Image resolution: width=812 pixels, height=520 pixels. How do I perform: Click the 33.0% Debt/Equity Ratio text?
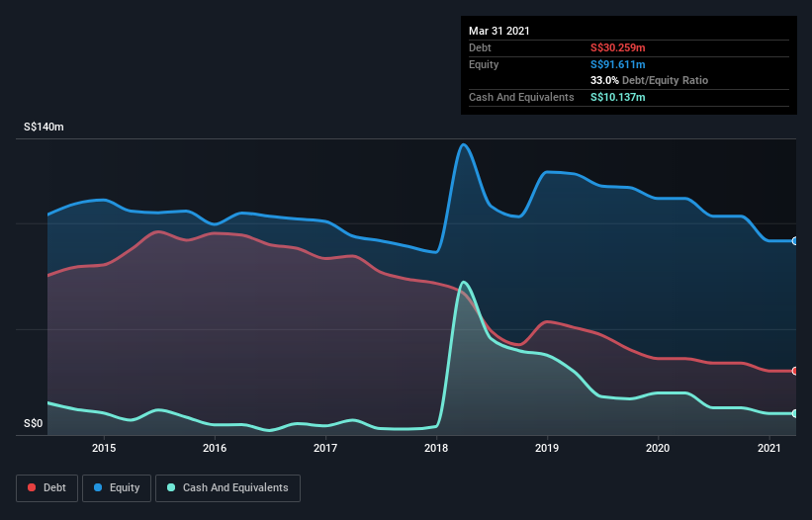point(650,80)
